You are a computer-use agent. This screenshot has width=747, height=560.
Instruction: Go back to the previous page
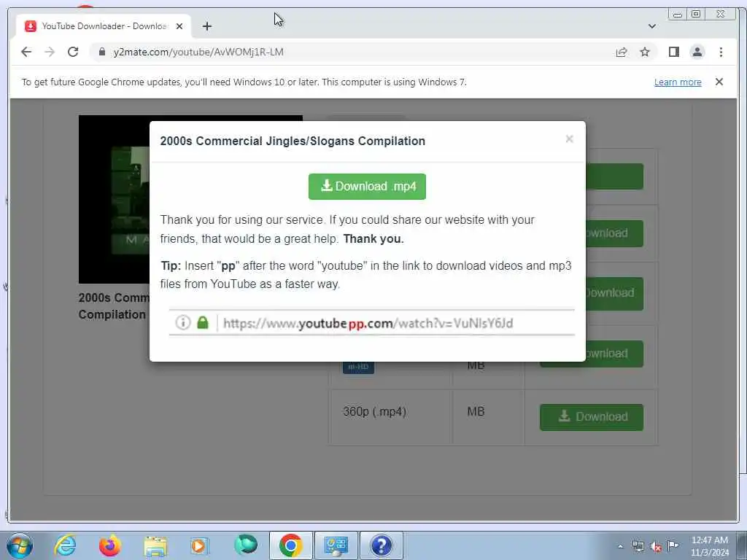pos(26,52)
